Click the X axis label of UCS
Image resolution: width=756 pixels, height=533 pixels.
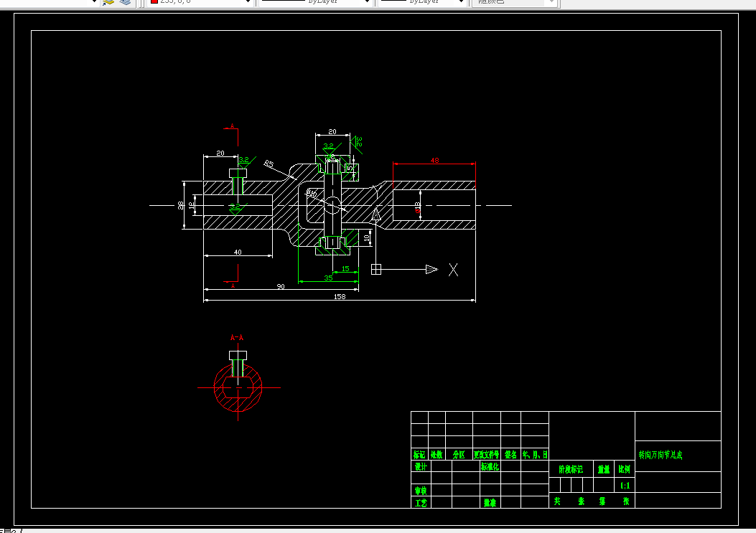pos(453,270)
